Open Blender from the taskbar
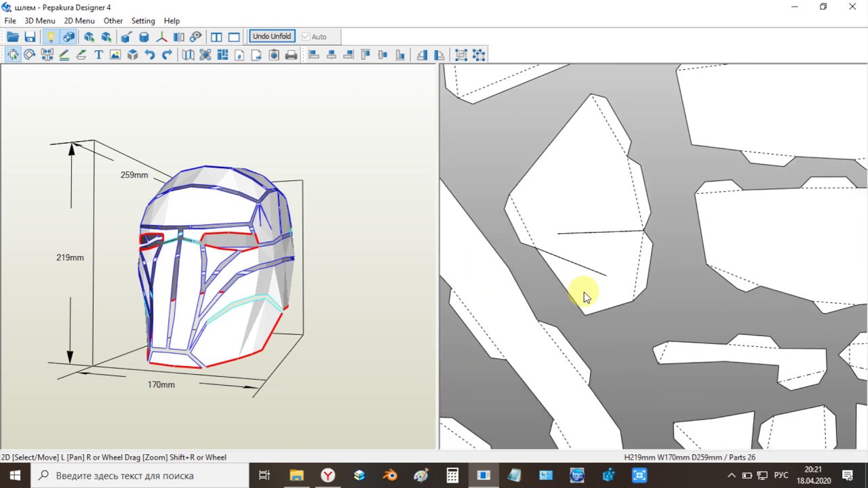 390,475
